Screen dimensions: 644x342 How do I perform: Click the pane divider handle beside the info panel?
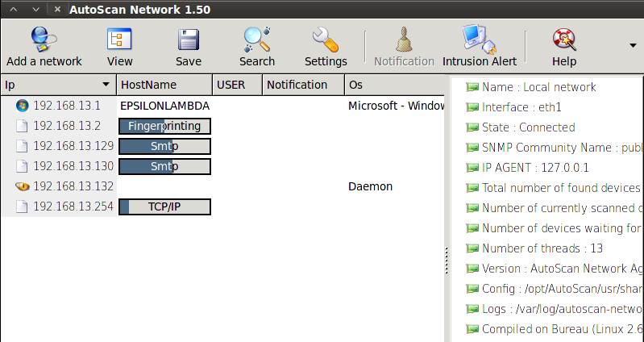coord(446,260)
